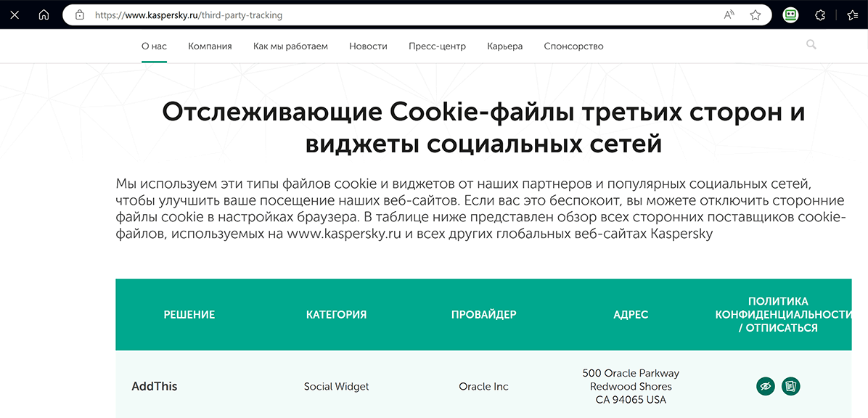Click the ПРОВАЙДЕР column header

484,315
